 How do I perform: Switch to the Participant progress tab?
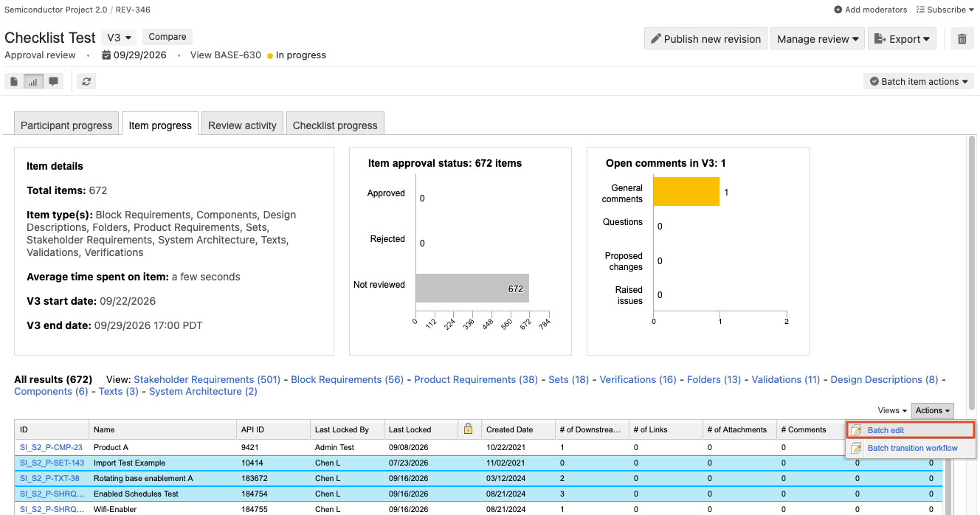point(66,125)
